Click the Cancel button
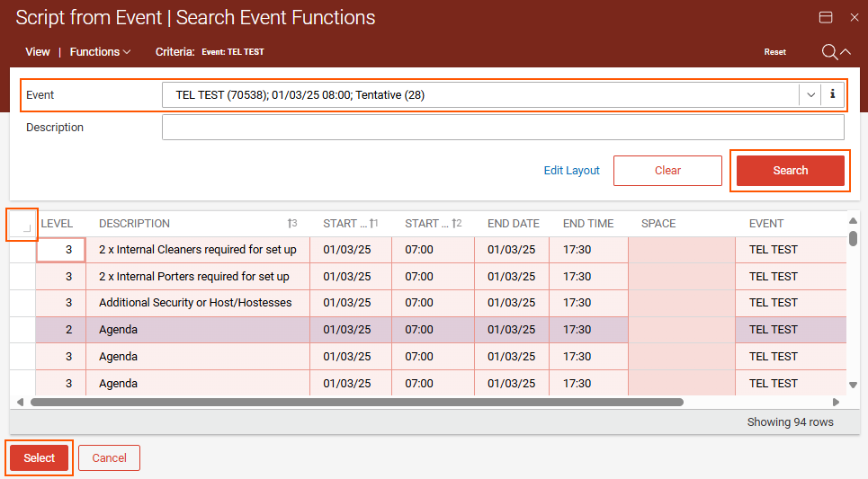Screen dimensions: 868x479 coord(109,458)
